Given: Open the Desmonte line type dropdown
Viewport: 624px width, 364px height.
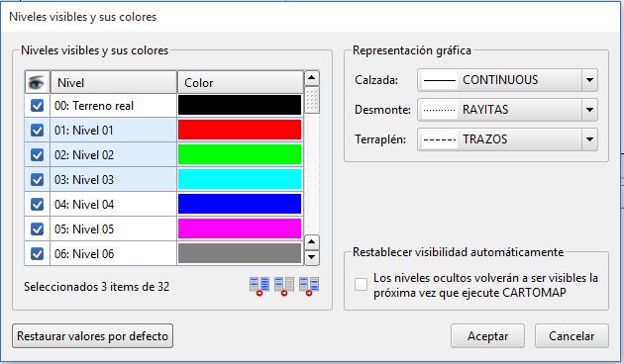Looking at the screenshot, I should coord(507,110).
